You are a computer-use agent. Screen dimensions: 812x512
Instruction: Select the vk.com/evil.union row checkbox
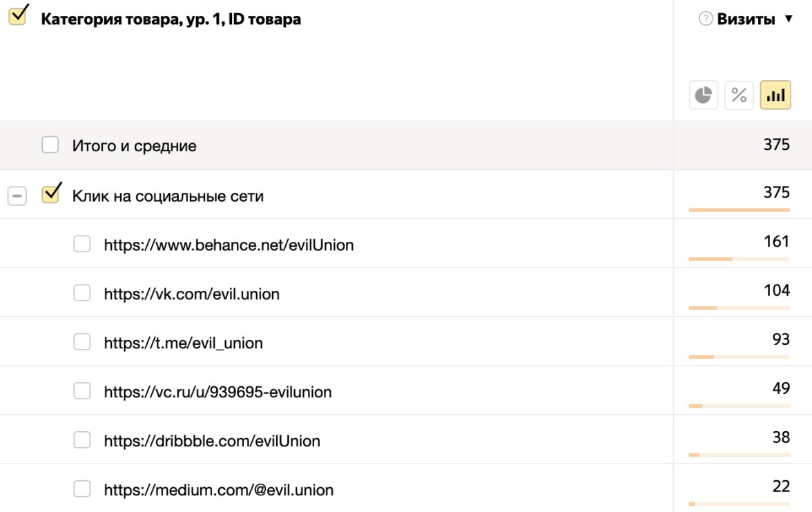(x=82, y=293)
